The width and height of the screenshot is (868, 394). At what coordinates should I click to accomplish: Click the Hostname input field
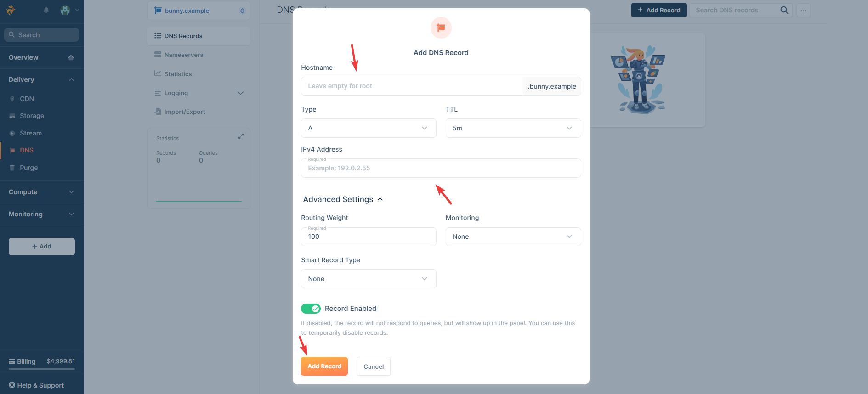click(412, 86)
